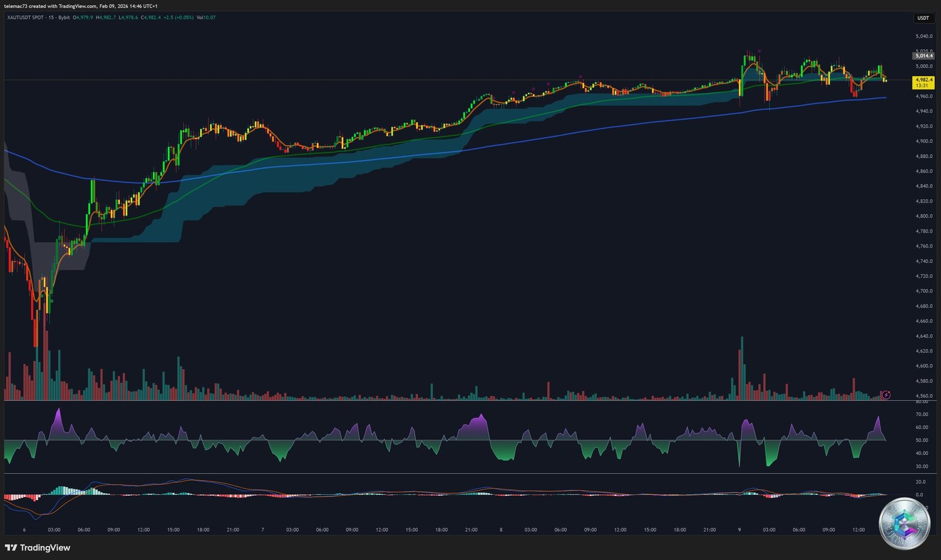Select the date 8 on time axis
Viewport: 941px width, 560px height.
pos(501,529)
